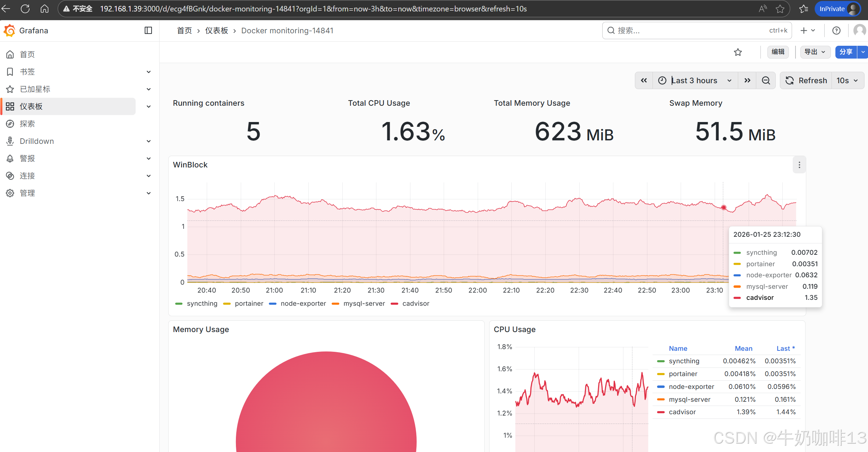Image resolution: width=868 pixels, height=452 pixels.
Task: Open the help question-mark icon
Action: [x=836, y=31]
